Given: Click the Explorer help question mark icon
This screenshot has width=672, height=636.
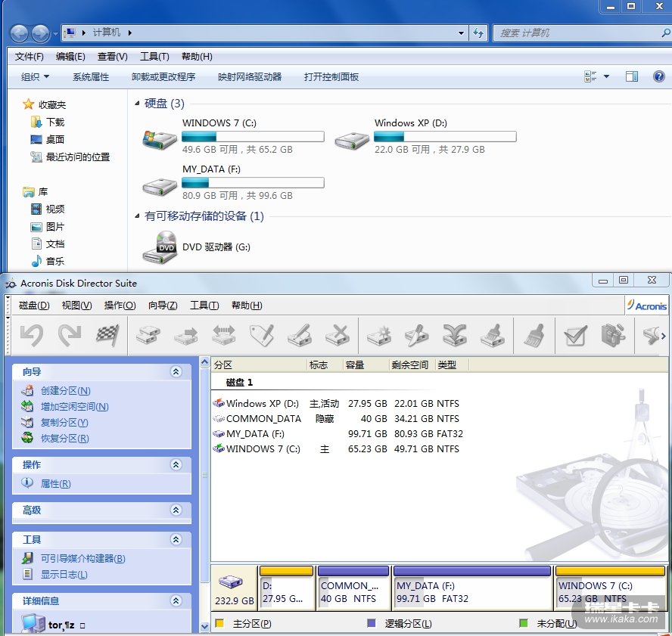Looking at the screenshot, I should tap(658, 76).
